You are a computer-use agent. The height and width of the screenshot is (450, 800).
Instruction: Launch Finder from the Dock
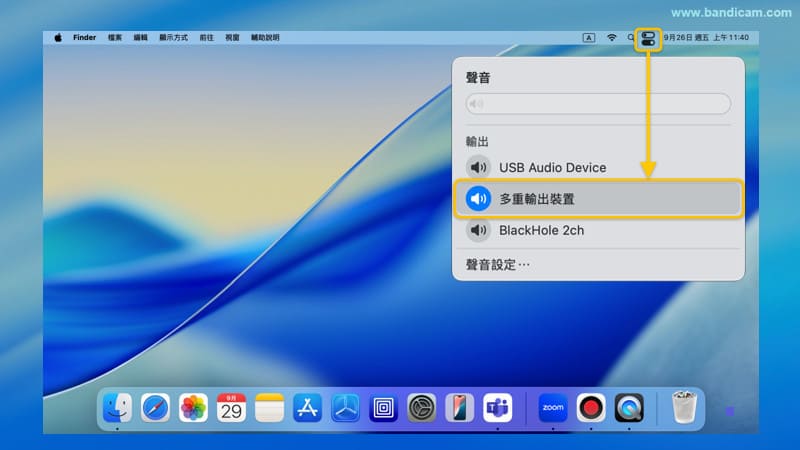[117, 408]
